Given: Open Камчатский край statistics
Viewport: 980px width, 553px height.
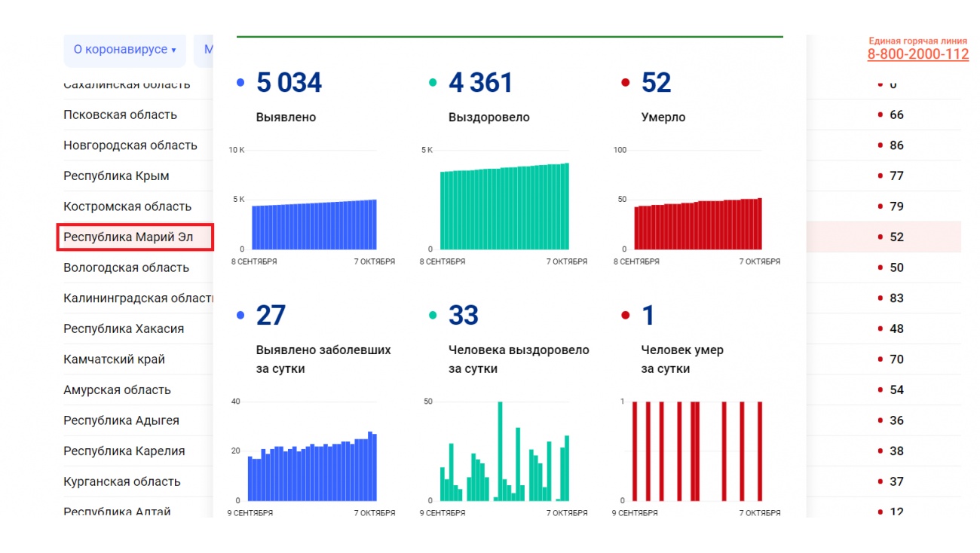Looking at the screenshot, I should click(114, 359).
